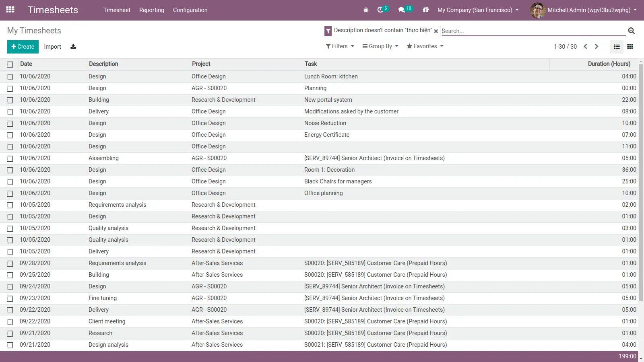
Task: Switch to list view
Action: tap(617, 47)
